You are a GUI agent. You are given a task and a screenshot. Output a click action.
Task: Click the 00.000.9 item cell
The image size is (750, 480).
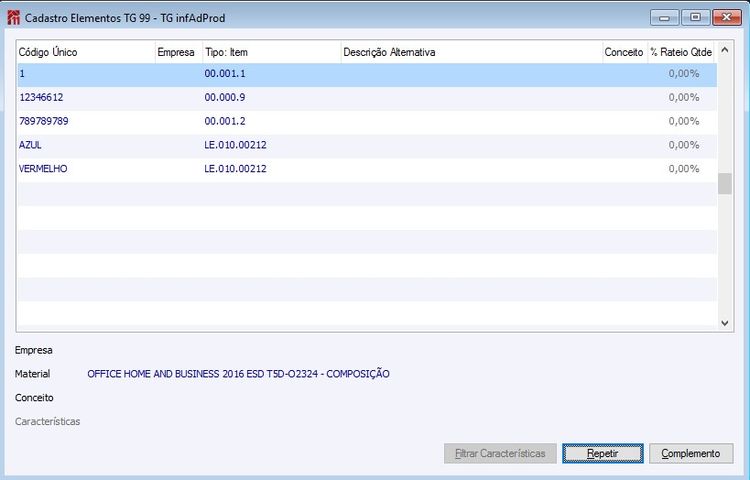point(225,98)
